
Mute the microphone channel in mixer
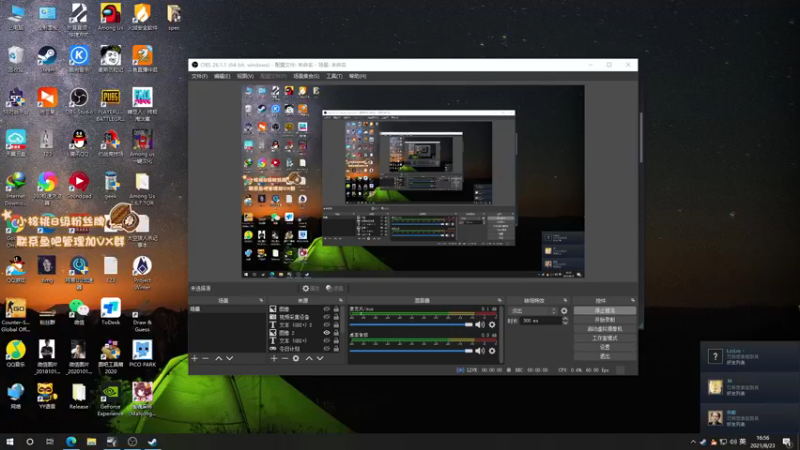480,324
